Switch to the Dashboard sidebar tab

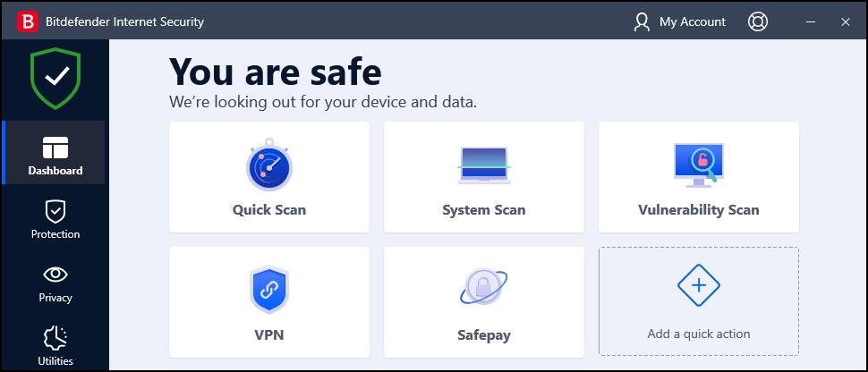coord(54,152)
